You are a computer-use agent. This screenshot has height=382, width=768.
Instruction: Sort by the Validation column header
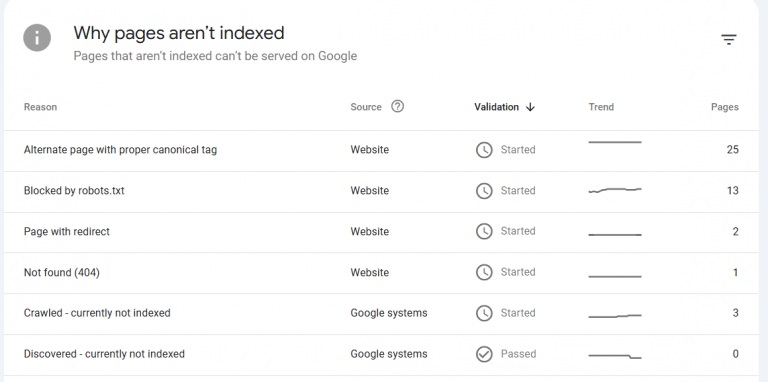pyautogui.click(x=496, y=107)
